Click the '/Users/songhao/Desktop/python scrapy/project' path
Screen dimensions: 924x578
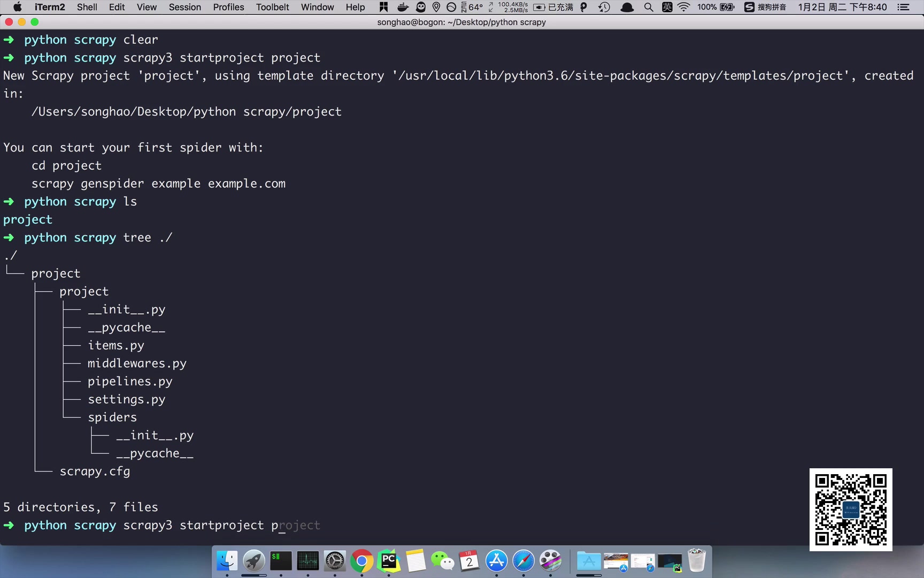(186, 112)
